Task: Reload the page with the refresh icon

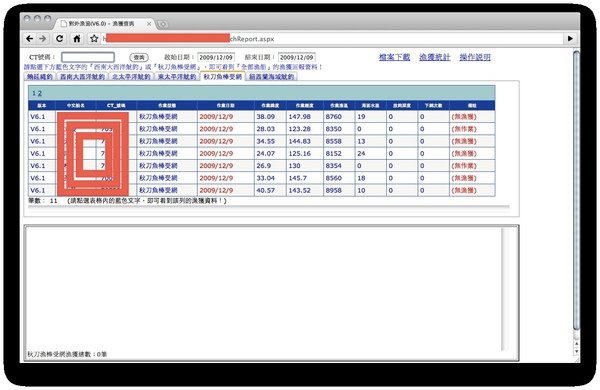Action: [x=59, y=39]
